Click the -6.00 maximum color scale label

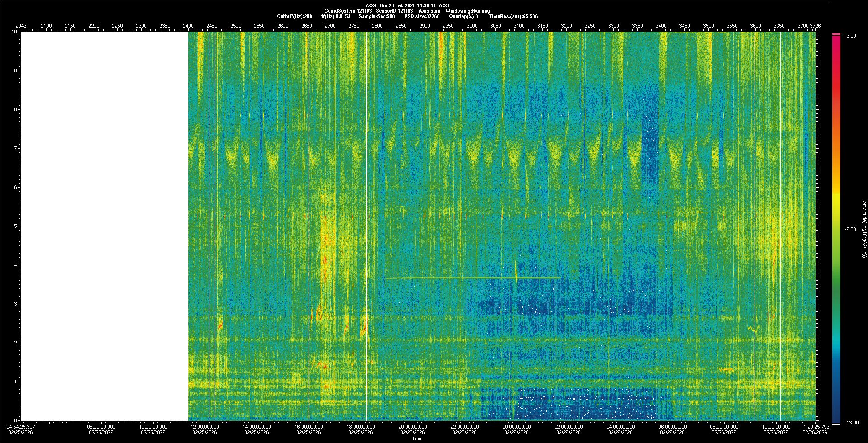pos(850,36)
